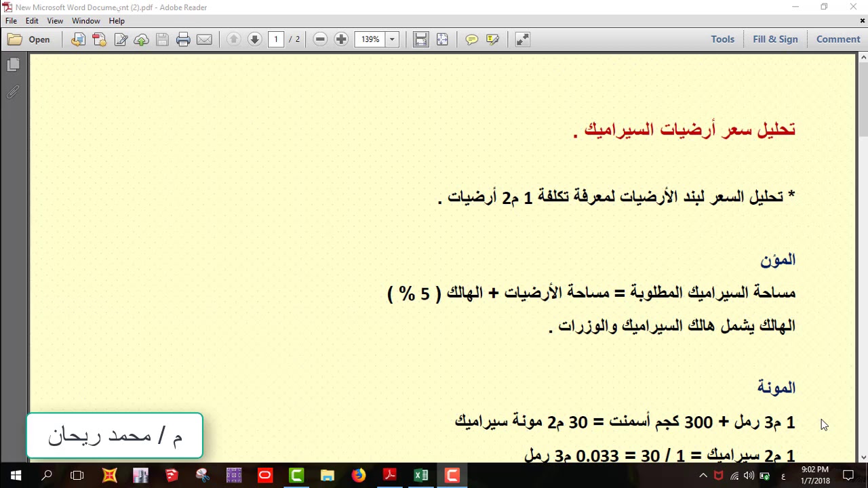
Task: Close the document with the menu-bar X
Action: click(863, 21)
